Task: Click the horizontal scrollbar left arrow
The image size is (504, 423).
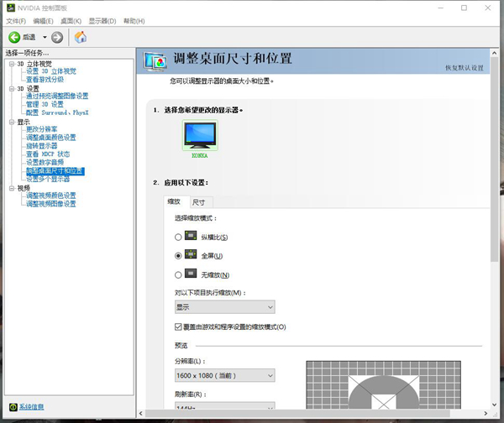Action: 141,414
